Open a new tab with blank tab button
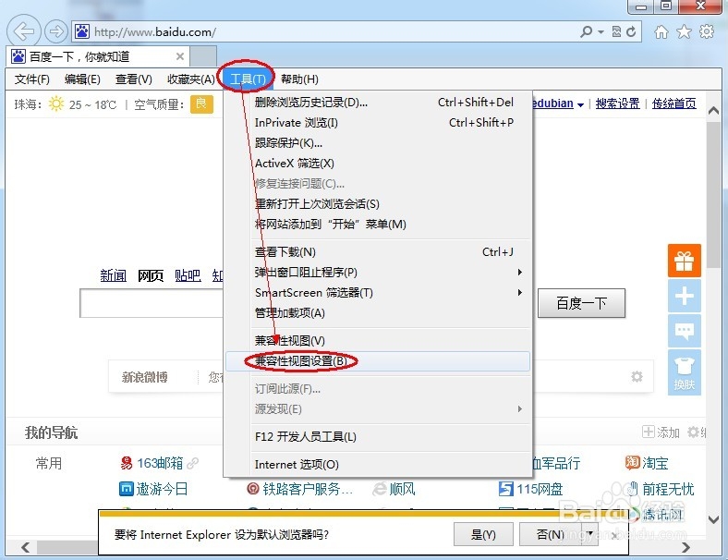Image resolution: width=728 pixels, height=560 pixels. (x=203, y=56)
